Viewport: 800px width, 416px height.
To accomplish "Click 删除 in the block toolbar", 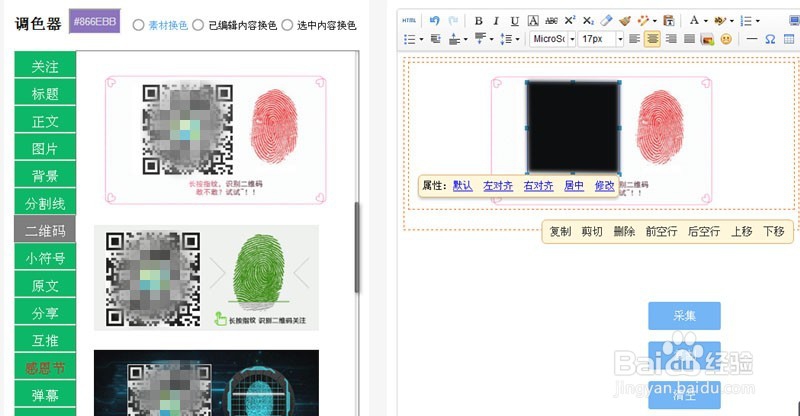I will 624,232.
